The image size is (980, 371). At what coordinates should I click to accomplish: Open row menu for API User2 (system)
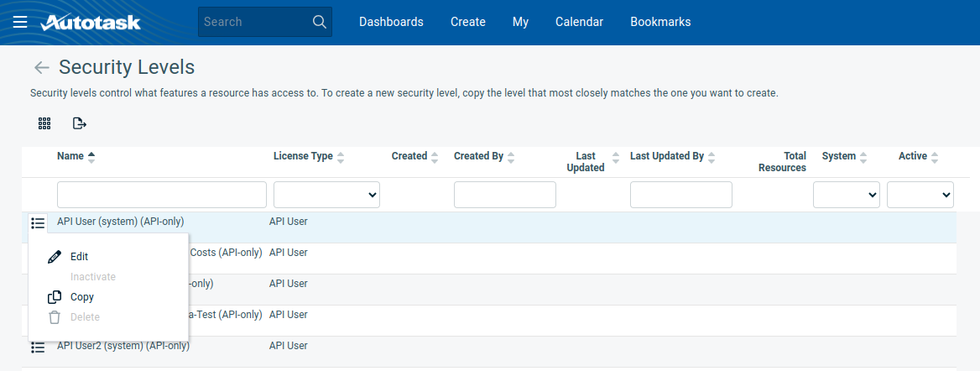point(38,347)
